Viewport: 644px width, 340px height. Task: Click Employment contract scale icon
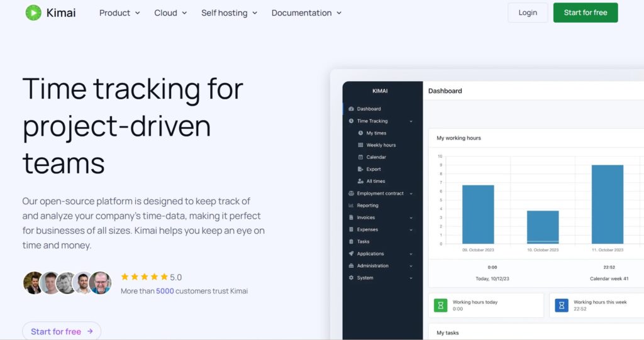point(351,194)
